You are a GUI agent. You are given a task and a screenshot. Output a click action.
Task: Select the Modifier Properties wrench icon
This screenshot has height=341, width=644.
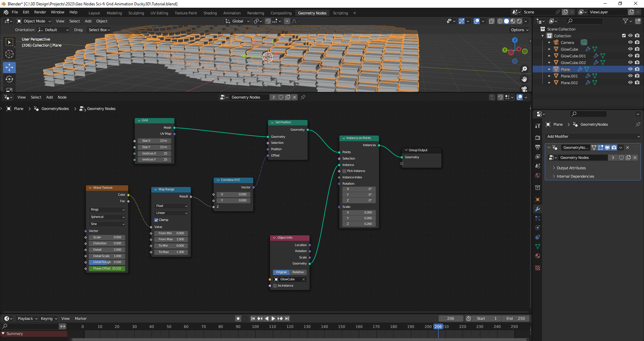537,209
